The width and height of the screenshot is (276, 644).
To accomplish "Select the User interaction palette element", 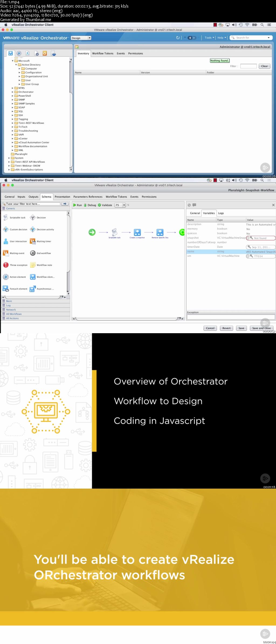I will click(15, 241).
